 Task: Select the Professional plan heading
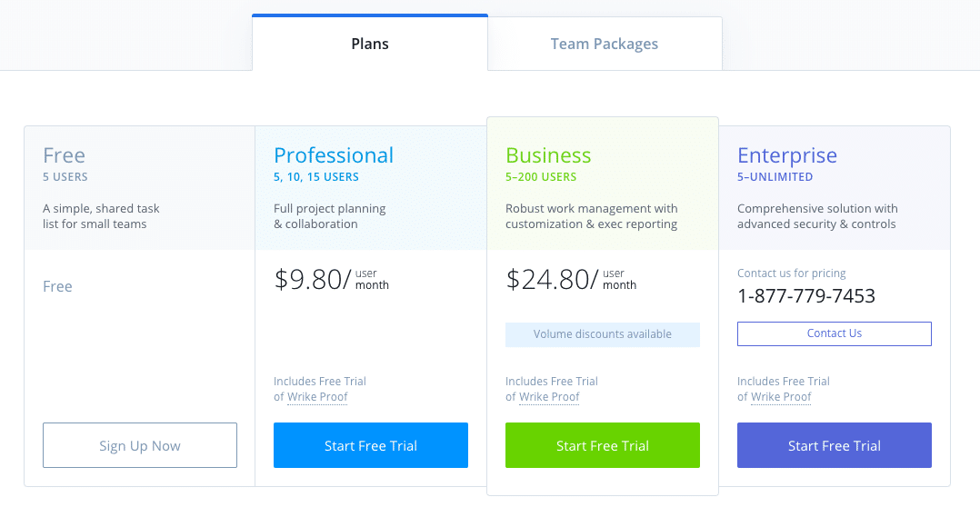pos(334,154)
